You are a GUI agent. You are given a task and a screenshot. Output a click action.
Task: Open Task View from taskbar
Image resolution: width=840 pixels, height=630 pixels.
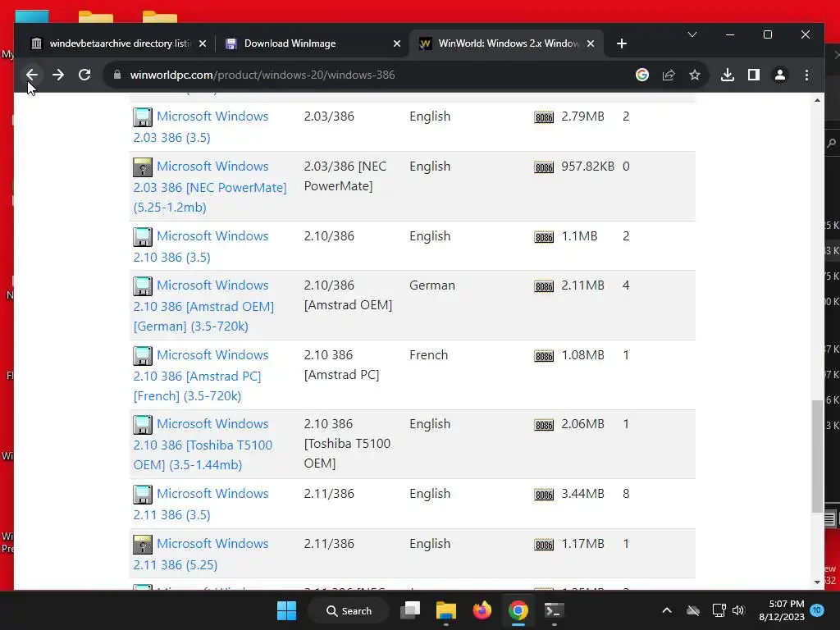tap(410, 610)
